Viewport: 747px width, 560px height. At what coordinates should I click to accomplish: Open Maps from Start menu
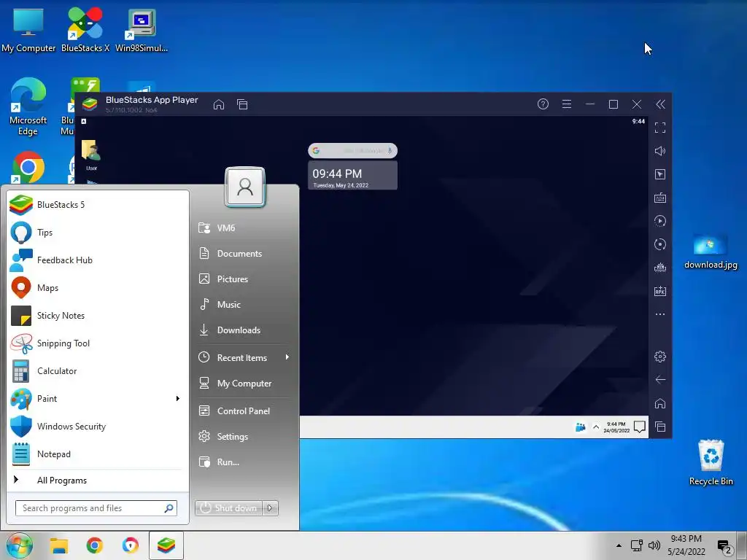(98, 287)
